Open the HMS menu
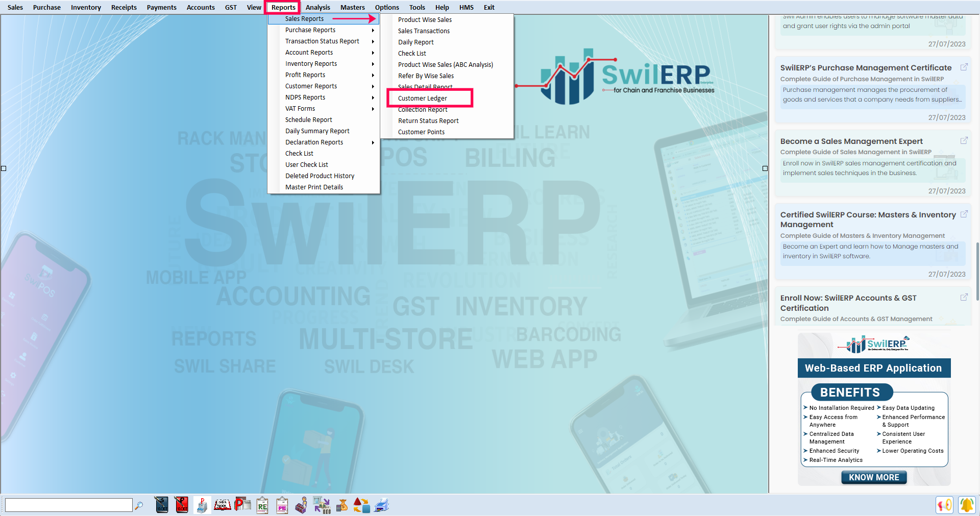The height and width of the screenshot is (516, 980). pyautogui.click(x=466, y=7)
